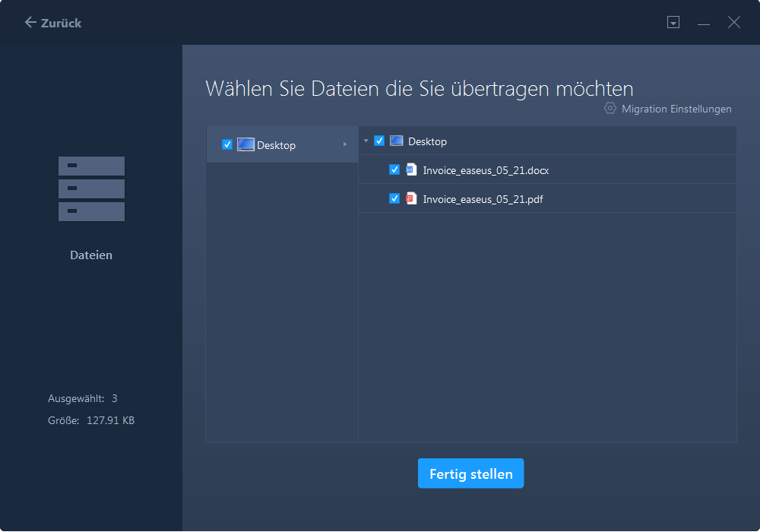This screenshot has width=760, height=532.
Task: Select the Desktop entry in left list
Action: [282, 144]
